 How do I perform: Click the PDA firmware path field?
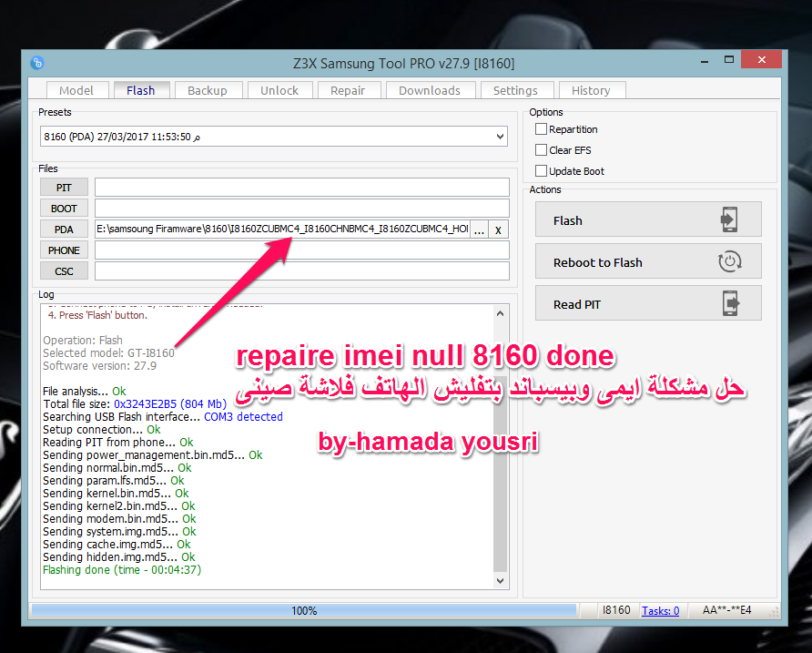(x=282, y=230)
